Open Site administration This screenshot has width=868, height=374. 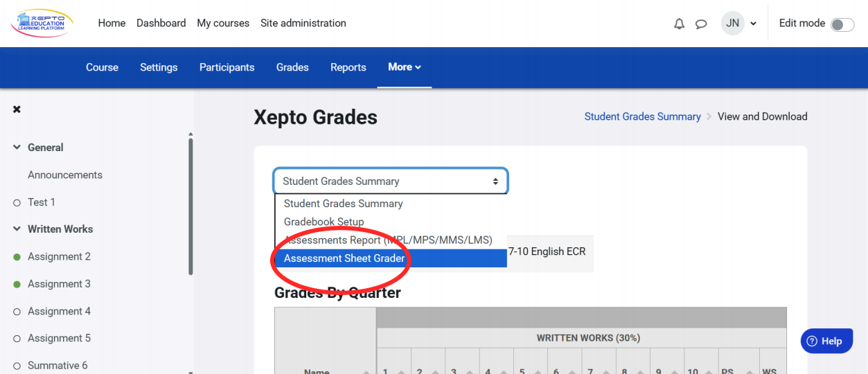coord(303,23)
